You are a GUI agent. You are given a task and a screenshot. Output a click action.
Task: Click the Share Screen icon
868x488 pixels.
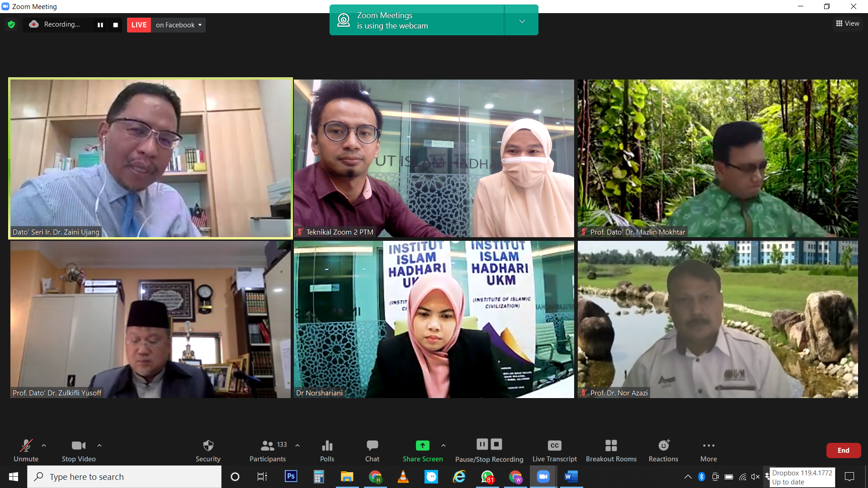click(422, 446)
